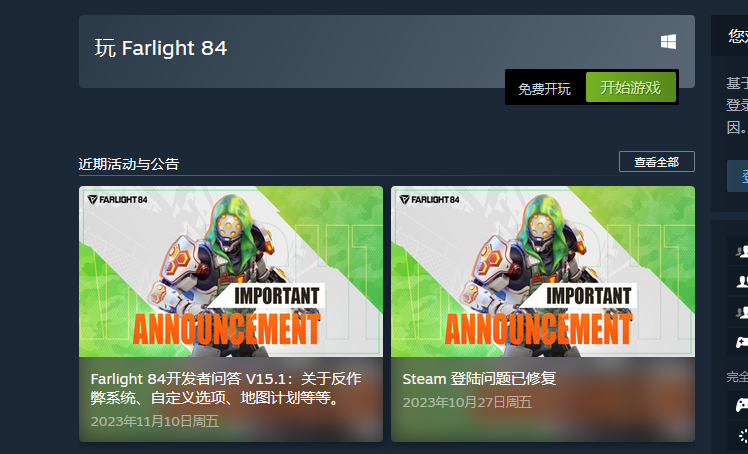Viewport: 748px width, 454px height.
Task: Click the first multiplayer people icon in sidebar
Action: [x=742, y=251]
